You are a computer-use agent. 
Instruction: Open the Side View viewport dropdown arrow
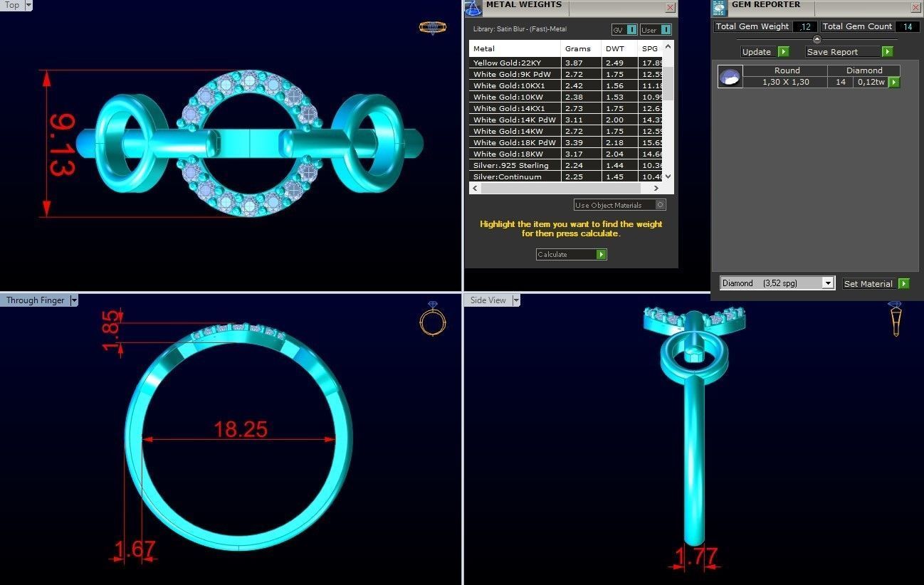(x=515, y=300)
